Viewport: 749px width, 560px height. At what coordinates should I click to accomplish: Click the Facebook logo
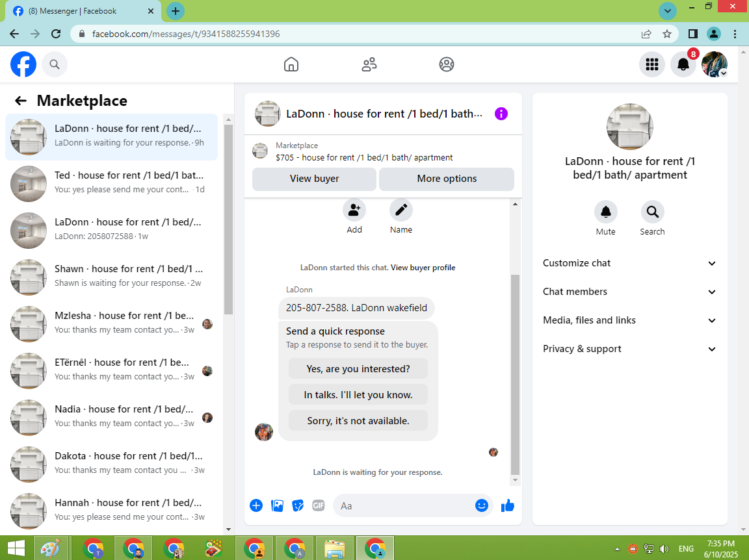(x=23, y=64)
